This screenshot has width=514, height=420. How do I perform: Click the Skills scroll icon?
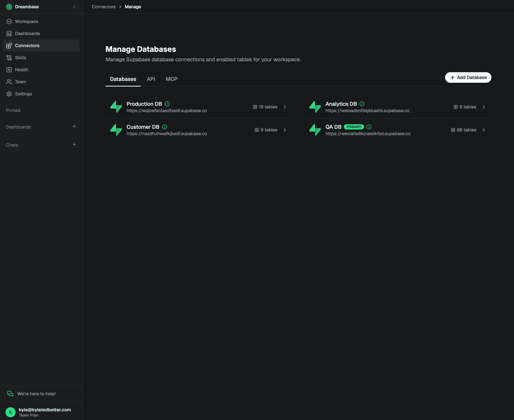pyautogui.click(x=9, y=58)
